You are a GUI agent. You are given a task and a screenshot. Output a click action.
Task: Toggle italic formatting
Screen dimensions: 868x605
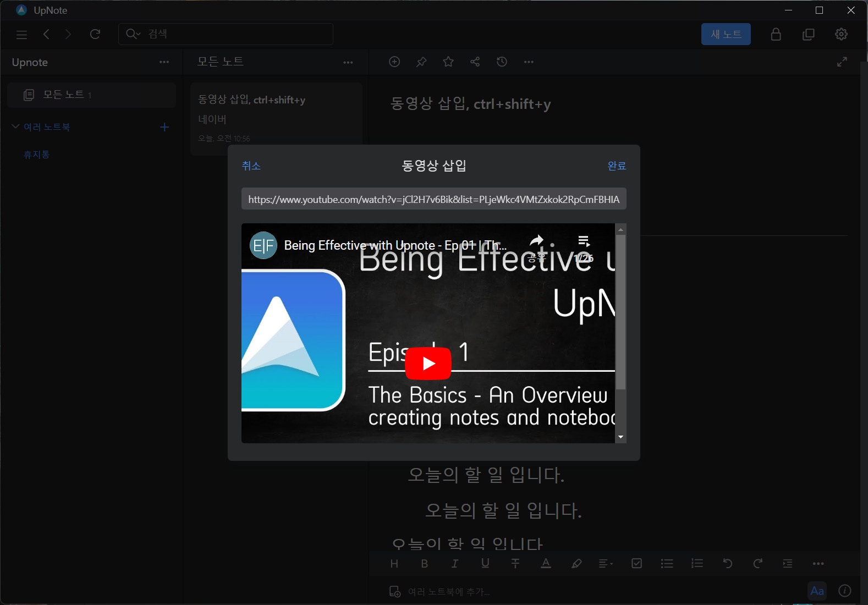pyautogui.click(x=454, y=563)
